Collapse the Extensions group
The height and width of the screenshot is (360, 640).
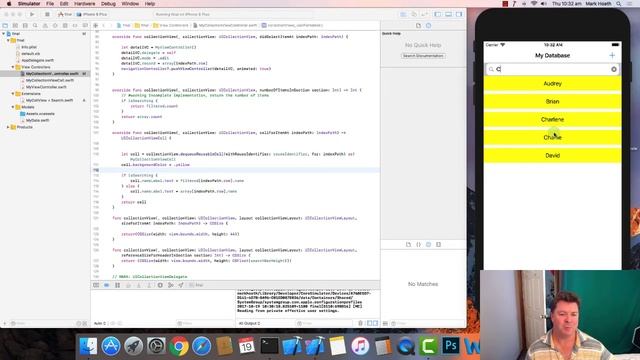13,94
